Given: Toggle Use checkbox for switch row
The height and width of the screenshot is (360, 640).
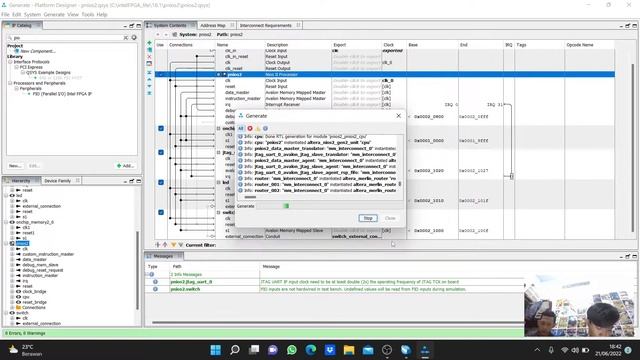Looking at the screenshot, I should tap(161, 212).
